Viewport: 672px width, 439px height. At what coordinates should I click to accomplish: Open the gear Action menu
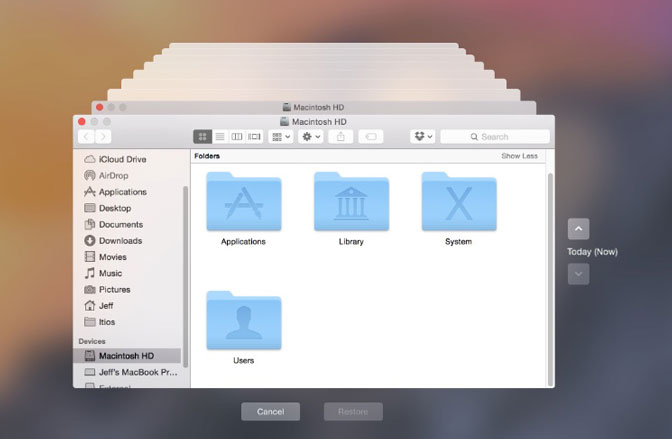tap(311, 137)
